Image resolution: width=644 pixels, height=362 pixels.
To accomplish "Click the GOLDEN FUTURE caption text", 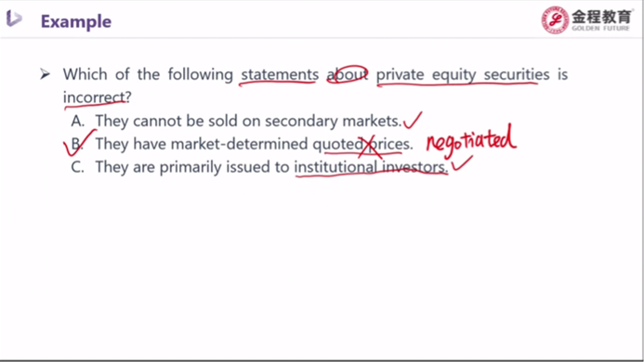I will tap(600, 29).
